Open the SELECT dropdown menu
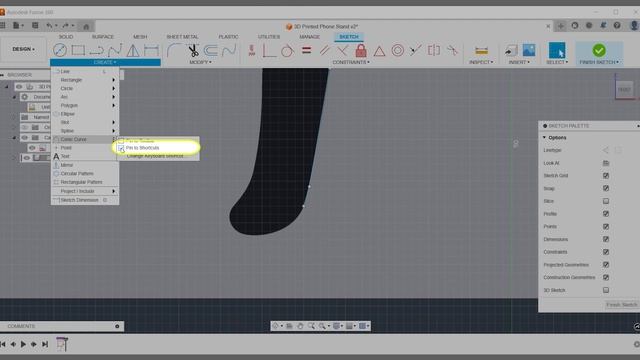The width and height of the screenshot is (640, 360). [557, 62]
